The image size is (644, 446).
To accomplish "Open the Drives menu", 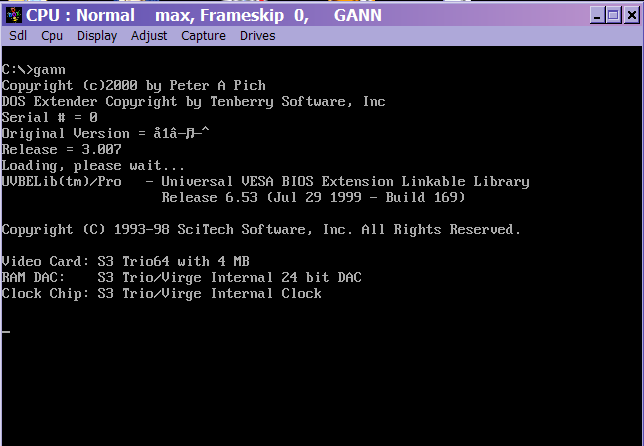I will (257, 36).
